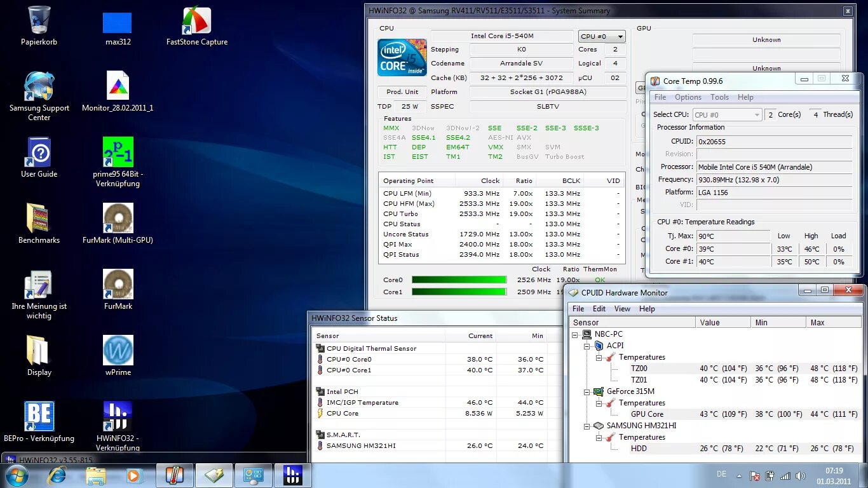Collapse the ACPI tree node
This screenshot has height=488, width=868.
(x=587, y=346)
